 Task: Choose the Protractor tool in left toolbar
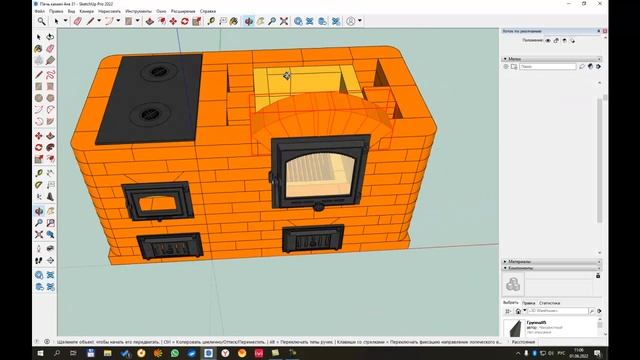coord(39,185)
